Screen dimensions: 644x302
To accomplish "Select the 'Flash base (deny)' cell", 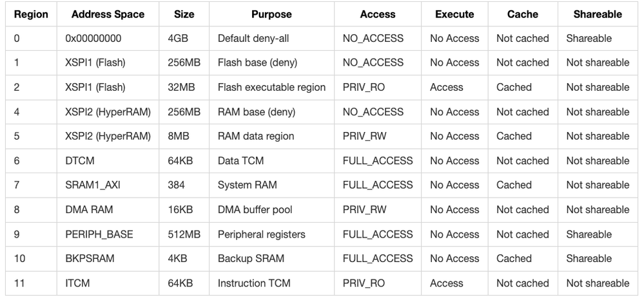I will pos(257,63).
